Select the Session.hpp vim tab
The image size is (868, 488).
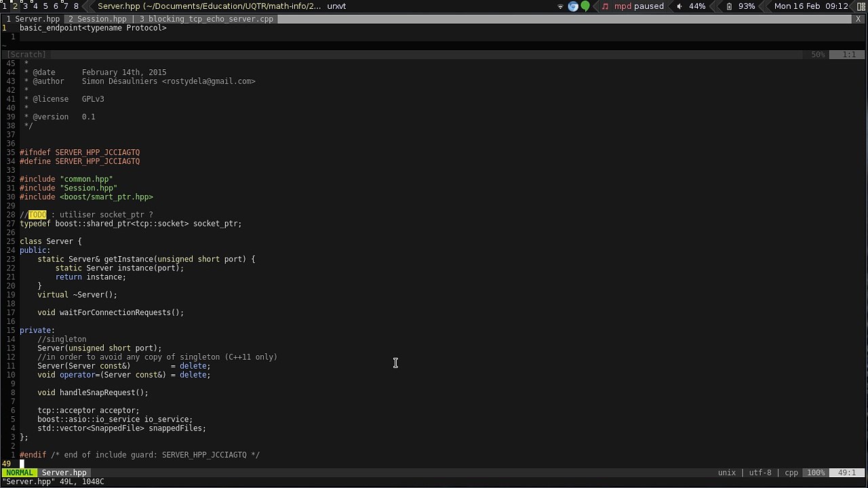(x=98, y=19)
